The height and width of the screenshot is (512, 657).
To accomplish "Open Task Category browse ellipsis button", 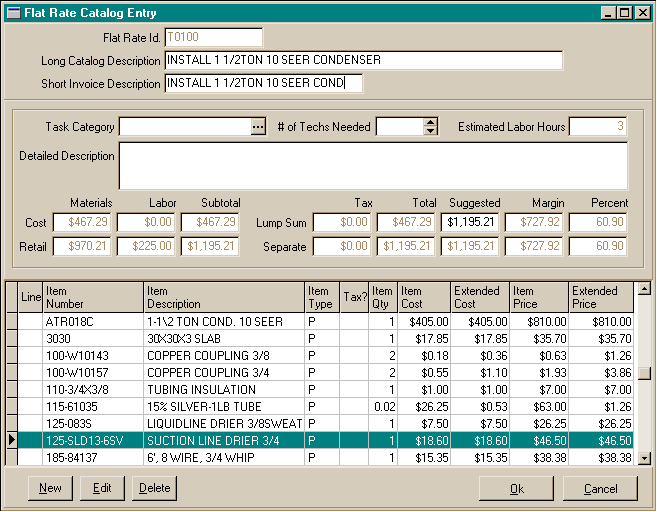I will (258, 127).
